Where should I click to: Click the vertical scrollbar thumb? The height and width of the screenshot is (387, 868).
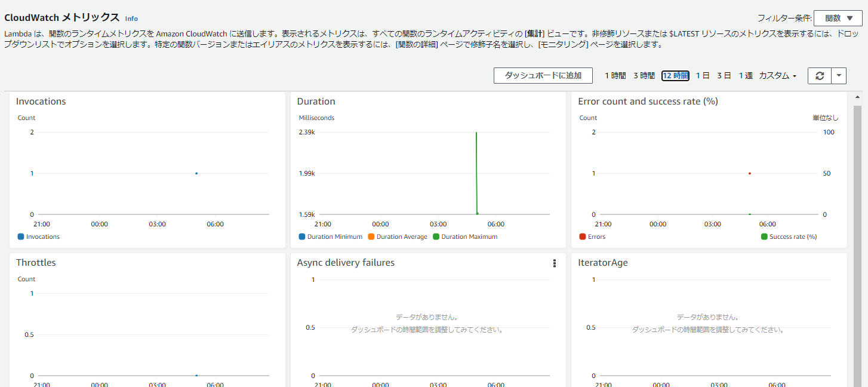858,245
